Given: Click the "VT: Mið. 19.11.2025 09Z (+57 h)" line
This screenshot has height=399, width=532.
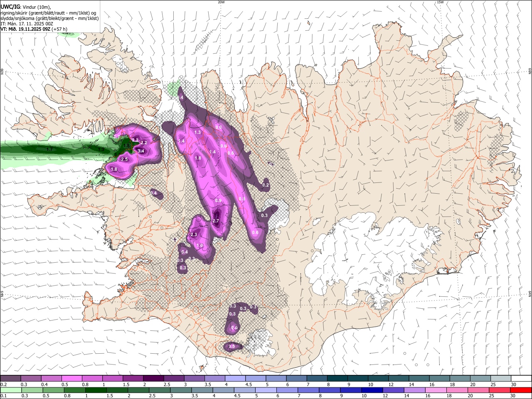Looking at the screenshot, I should [34, 29].
